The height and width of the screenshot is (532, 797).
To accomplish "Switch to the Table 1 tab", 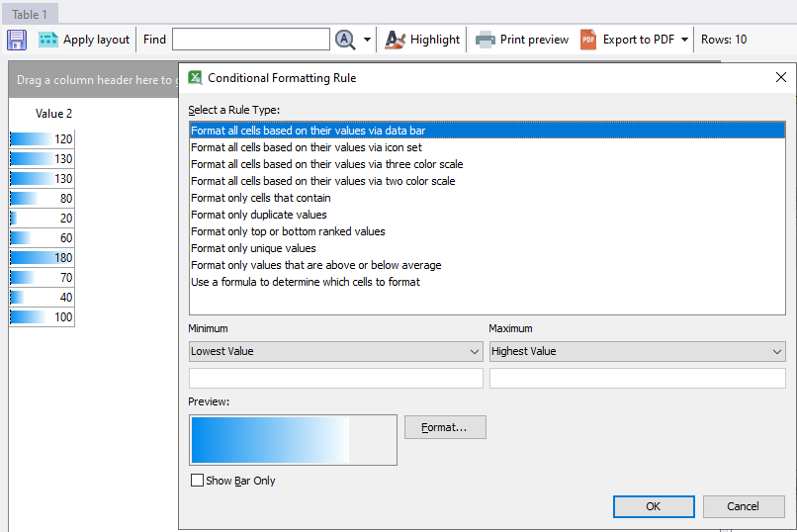I will point(30,15).
